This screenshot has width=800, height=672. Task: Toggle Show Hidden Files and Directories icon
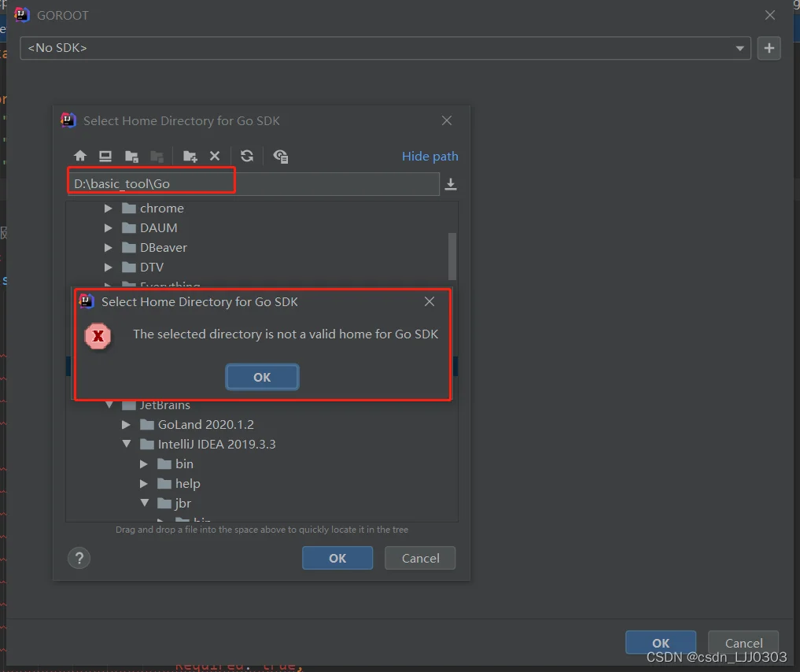click(280, 156)
